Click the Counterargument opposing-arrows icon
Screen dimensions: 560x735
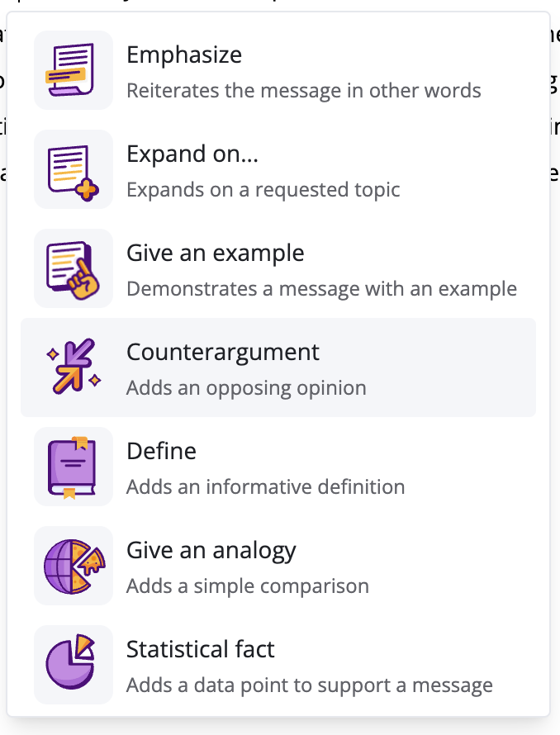point(73,367)
